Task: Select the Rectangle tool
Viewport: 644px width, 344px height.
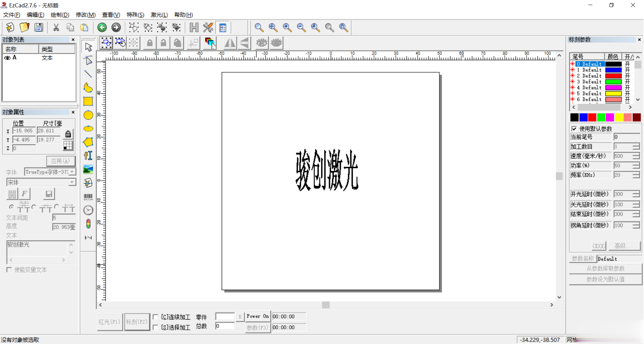Action: (88, 101)
